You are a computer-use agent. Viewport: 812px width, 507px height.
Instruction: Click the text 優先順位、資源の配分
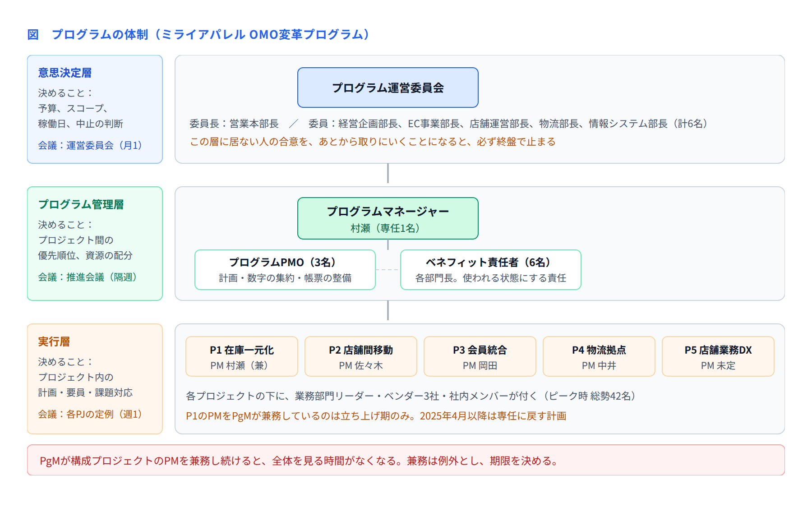tap(85, 255)
